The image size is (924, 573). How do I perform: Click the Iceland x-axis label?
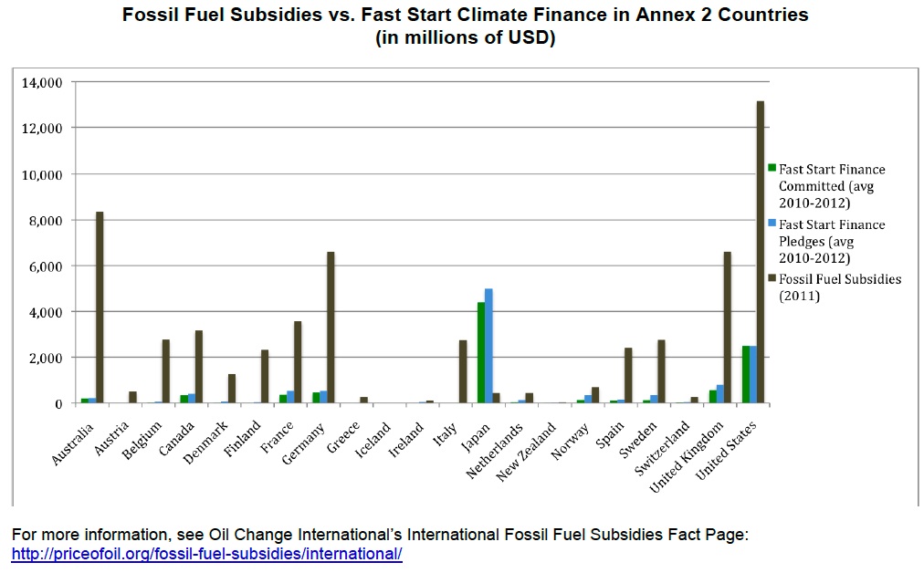(373, 440)
